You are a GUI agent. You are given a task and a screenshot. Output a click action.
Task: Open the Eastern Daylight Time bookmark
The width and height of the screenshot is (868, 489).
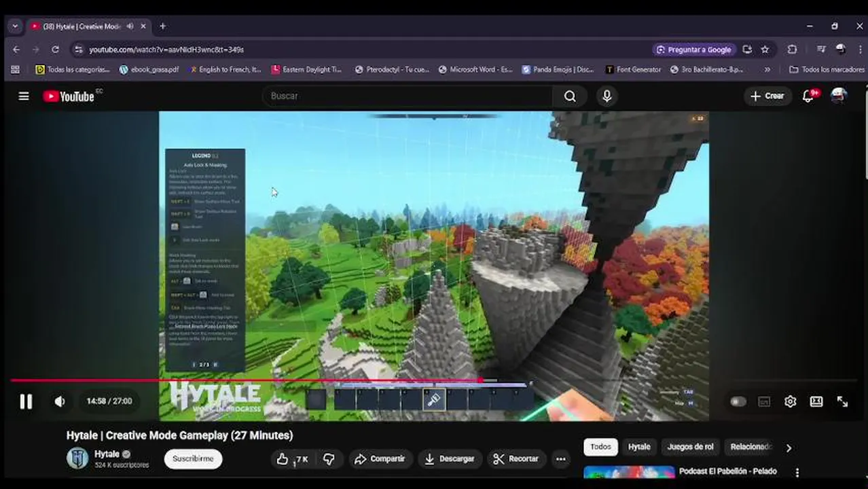307,69
